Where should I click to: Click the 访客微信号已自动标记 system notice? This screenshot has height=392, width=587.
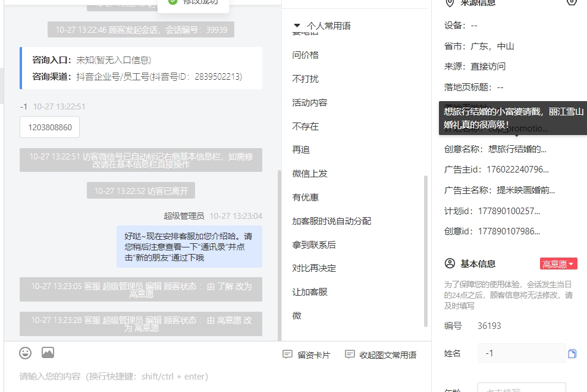[x=141, y=160]
